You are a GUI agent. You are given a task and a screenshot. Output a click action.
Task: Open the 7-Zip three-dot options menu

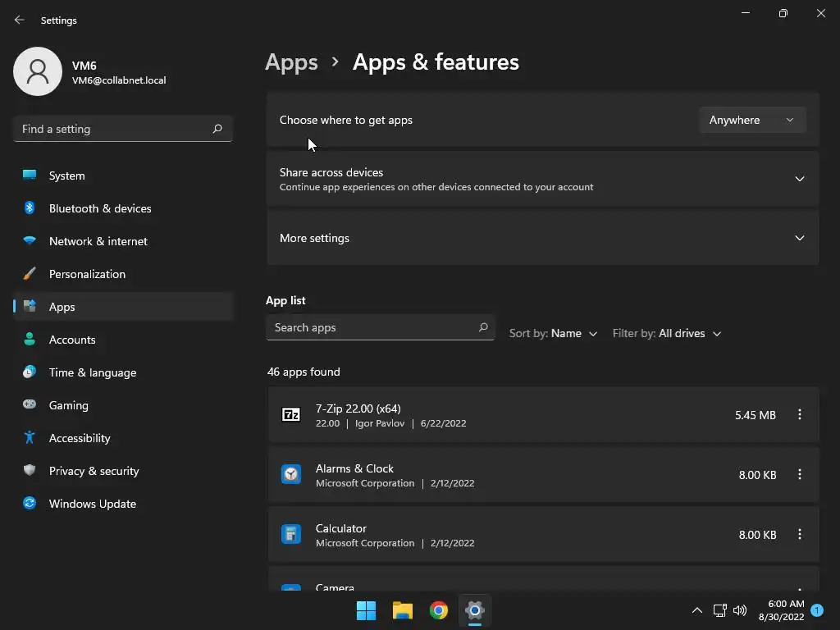[x=799, y=415]
